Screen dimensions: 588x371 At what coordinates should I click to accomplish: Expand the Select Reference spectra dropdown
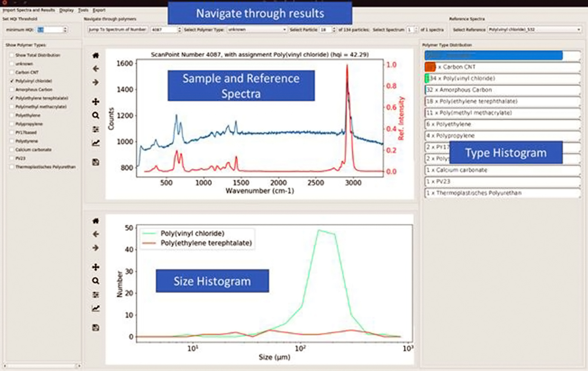pos(534,29)
